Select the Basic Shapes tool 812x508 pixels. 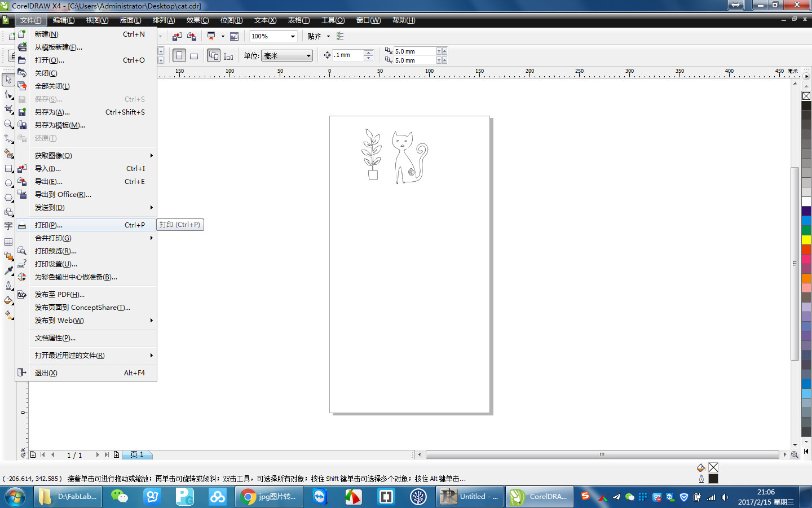tap(8, 212)
